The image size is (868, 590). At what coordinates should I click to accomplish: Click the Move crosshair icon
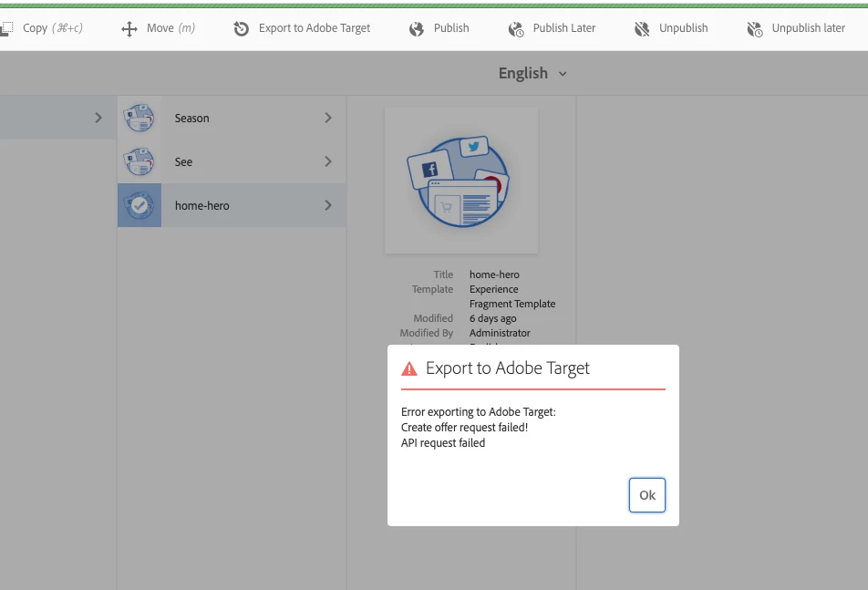click(129, 29)
